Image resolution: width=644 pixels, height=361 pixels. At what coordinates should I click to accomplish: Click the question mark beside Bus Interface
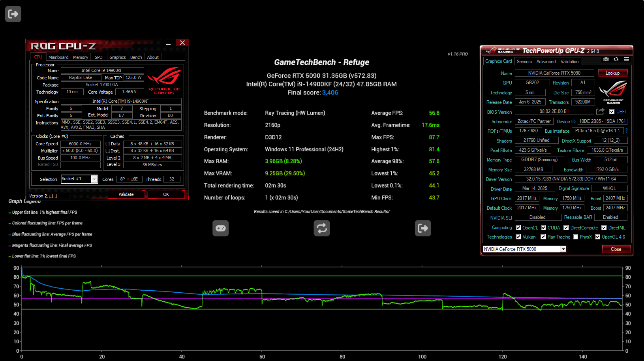pos(626,131)
